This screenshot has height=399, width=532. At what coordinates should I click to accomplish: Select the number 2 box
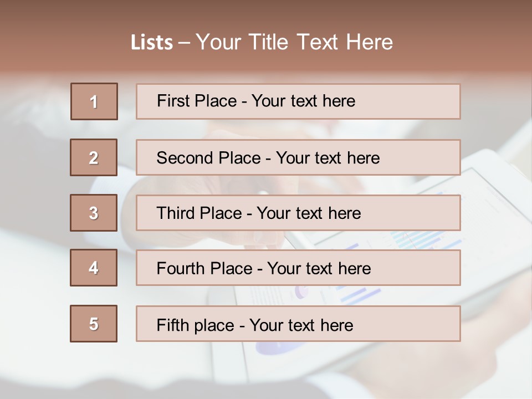(94, 157)
